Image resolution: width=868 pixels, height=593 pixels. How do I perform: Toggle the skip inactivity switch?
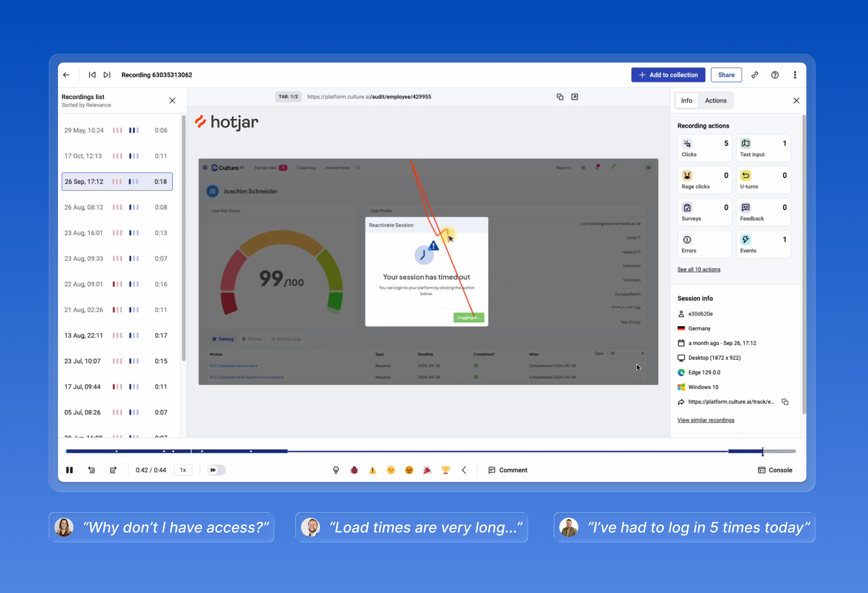tap(217, 470)
